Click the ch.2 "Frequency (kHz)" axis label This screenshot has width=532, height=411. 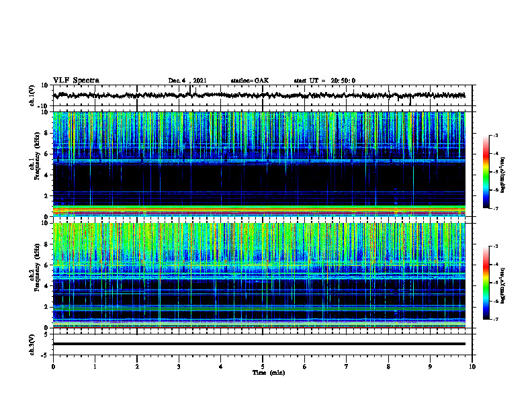pos(37,267)
